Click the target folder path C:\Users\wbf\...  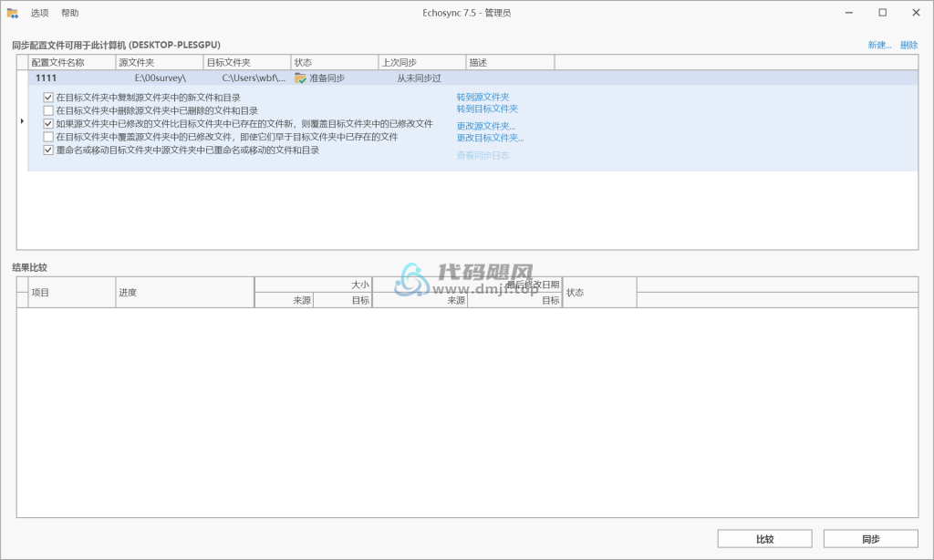point(254,78)
